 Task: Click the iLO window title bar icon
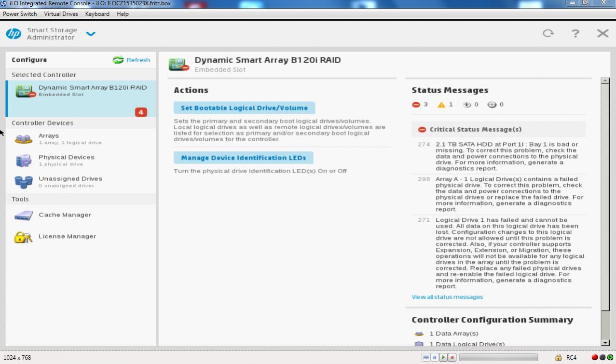(4, 3)
